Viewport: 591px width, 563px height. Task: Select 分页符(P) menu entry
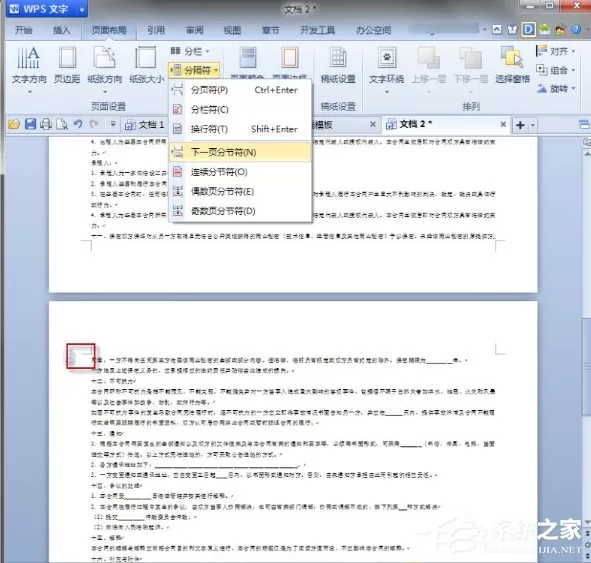(x=240, y=90)
